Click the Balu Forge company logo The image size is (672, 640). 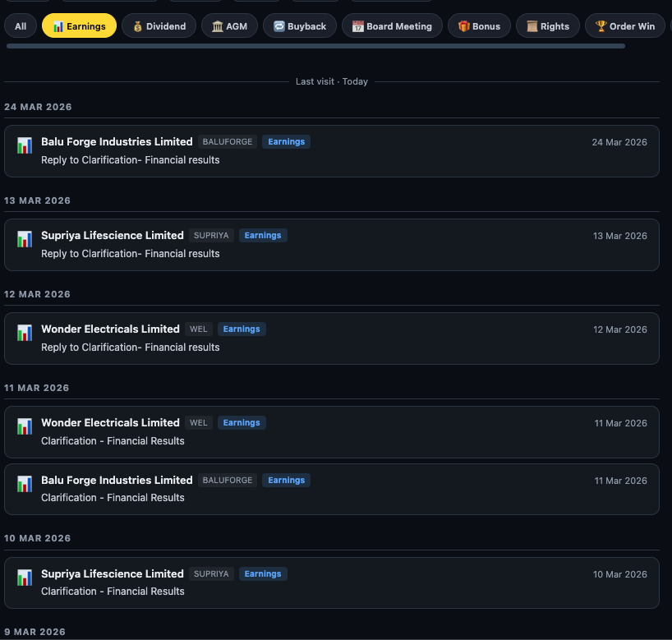(25, 145)
